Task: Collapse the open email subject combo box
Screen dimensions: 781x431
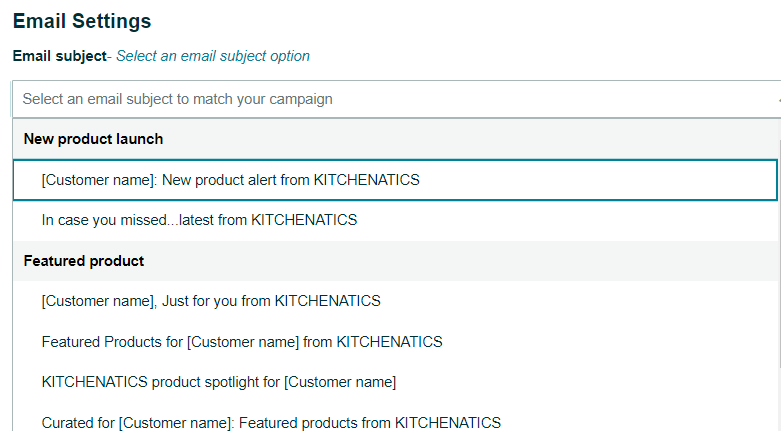Action: (x=775, y=99)
